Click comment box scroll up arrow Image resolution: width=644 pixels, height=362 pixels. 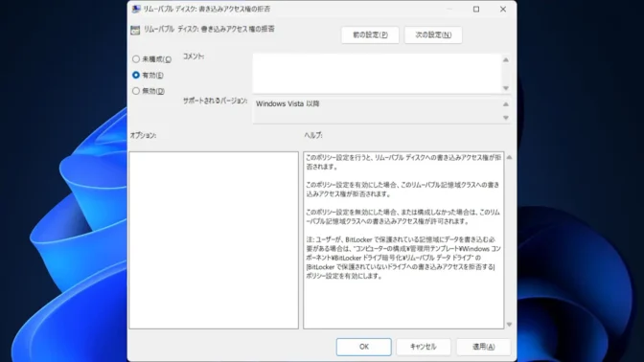(506, 60)
